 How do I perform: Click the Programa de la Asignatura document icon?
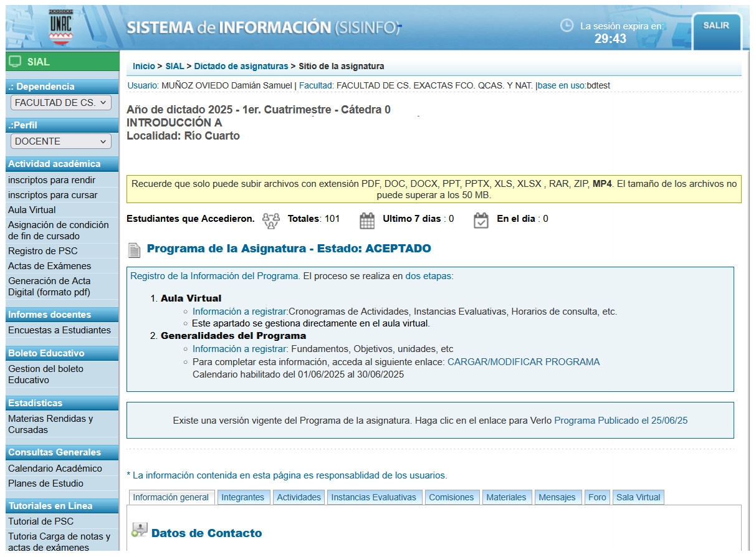[134, 250]
